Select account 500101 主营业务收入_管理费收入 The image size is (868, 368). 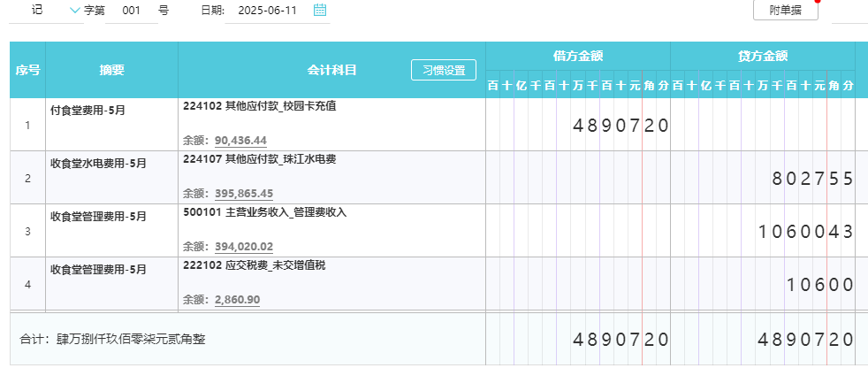click(264, 212)
